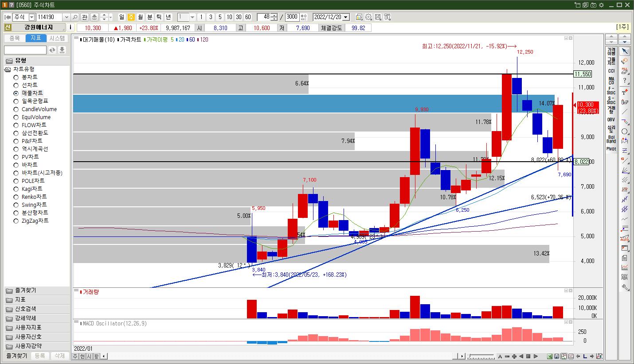This screenshot has height=364, width=634.
Task: Open the period multiplier dropdown
Action: coord(192,17)
